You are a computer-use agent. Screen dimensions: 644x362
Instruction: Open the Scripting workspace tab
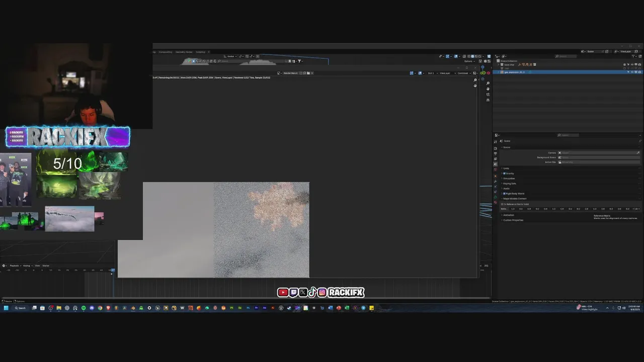point(200,52)
